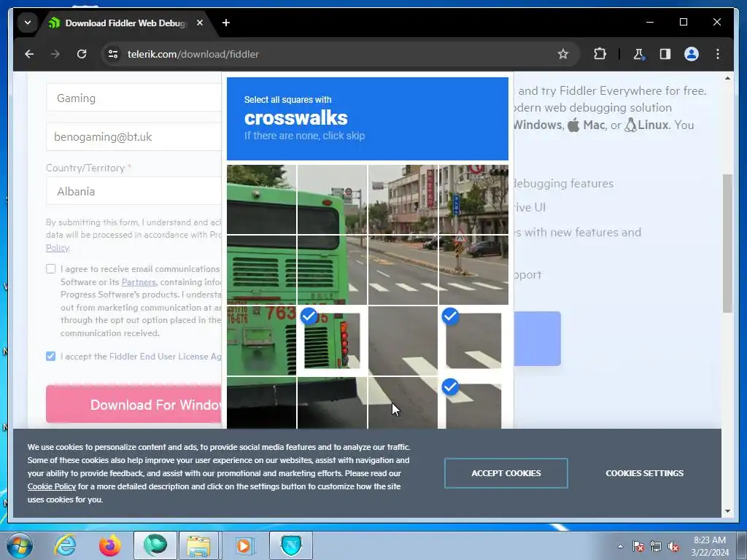Reload the telerik.com page
The image size is (747, 560).
[x=82, y=54]
